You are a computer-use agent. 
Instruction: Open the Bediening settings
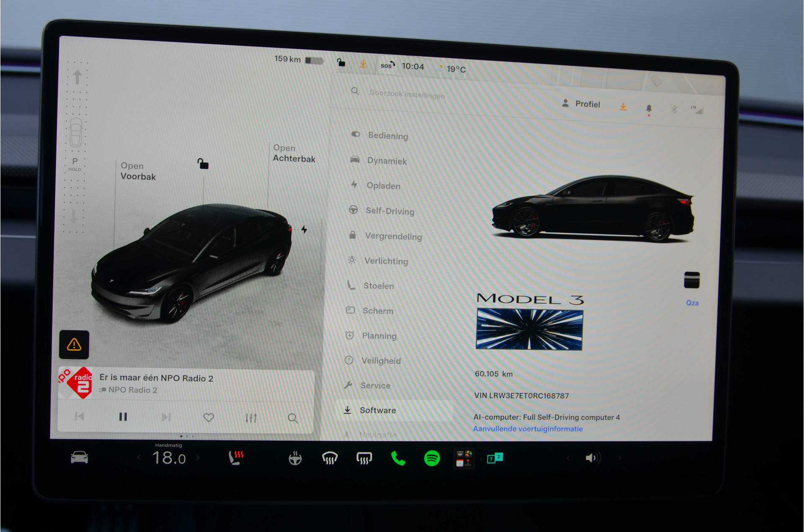click(379, 135)
